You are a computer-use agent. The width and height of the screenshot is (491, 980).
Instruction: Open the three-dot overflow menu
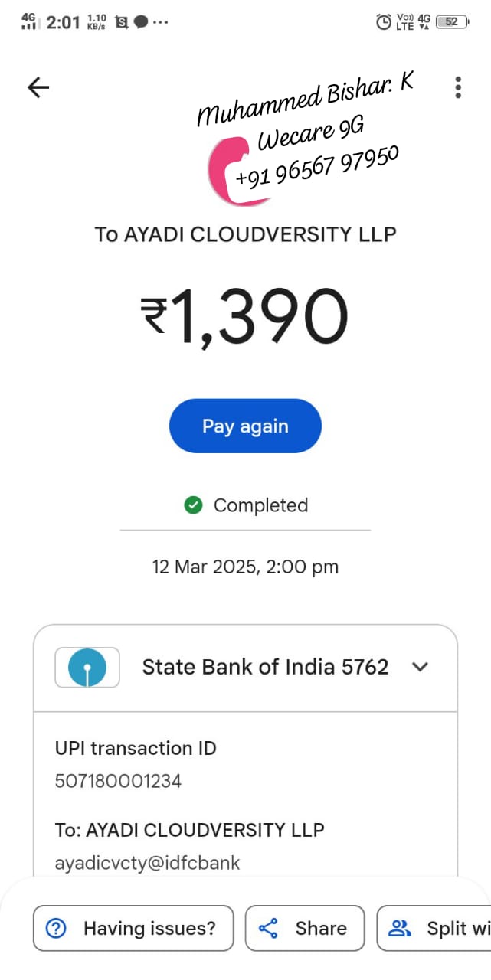point(458,87)
